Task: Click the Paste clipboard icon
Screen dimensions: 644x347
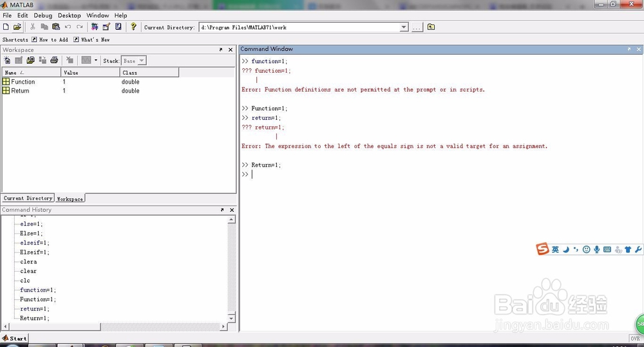Action: (56, 27)
